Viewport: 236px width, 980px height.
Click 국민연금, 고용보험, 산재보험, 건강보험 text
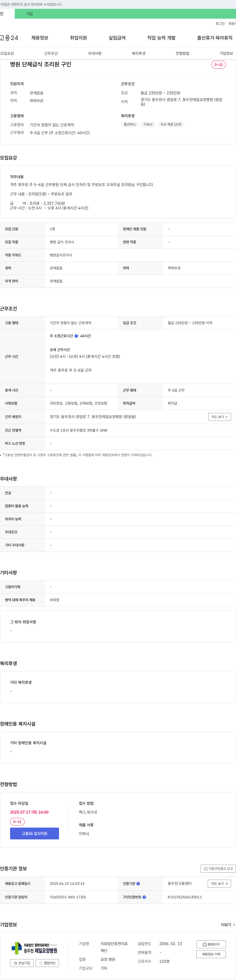point(78,403)
